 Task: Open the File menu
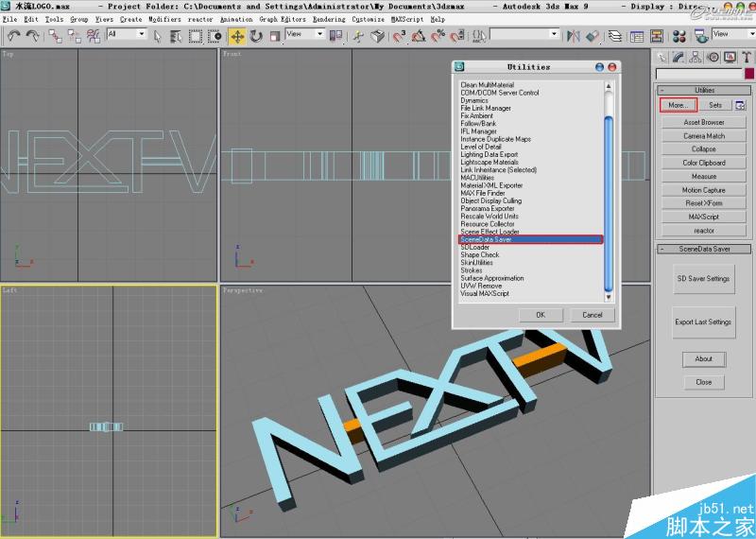pos(9,19)
